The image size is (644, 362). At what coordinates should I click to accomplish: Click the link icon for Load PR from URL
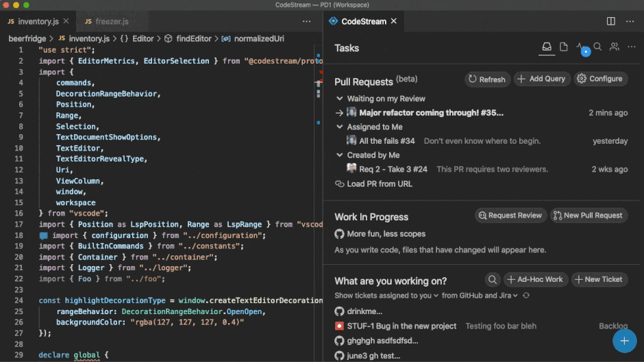(x=339, y=184)
